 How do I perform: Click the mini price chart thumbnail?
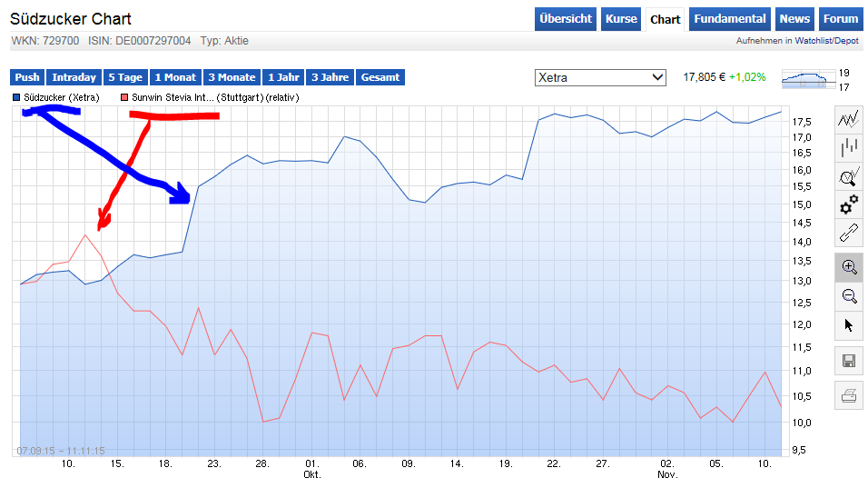[808, 79]
